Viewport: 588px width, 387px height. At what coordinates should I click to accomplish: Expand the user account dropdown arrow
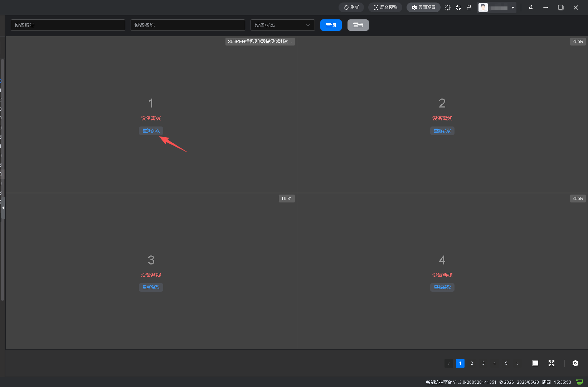click(513, 8)
